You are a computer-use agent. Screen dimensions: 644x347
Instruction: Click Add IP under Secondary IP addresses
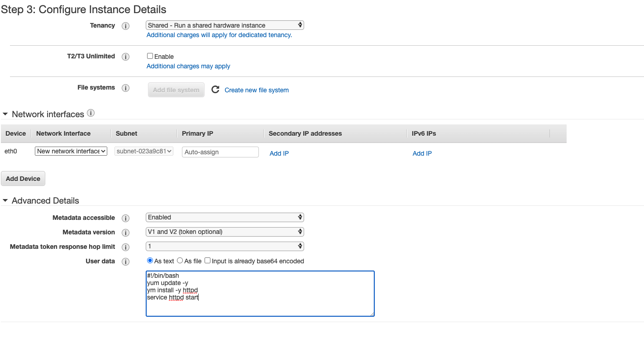coord(279,153)
